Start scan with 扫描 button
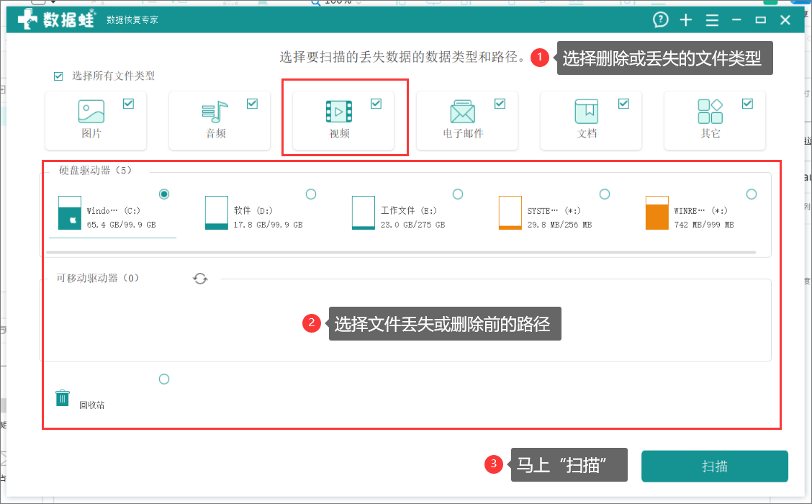This screenshot has height=504, width=812. coord(715,466)
